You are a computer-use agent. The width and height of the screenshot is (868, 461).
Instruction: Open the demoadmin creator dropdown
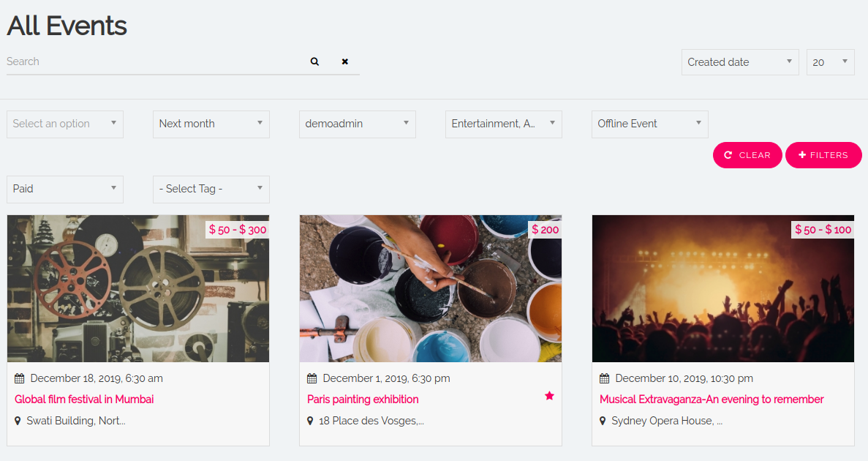click(357, 124)
